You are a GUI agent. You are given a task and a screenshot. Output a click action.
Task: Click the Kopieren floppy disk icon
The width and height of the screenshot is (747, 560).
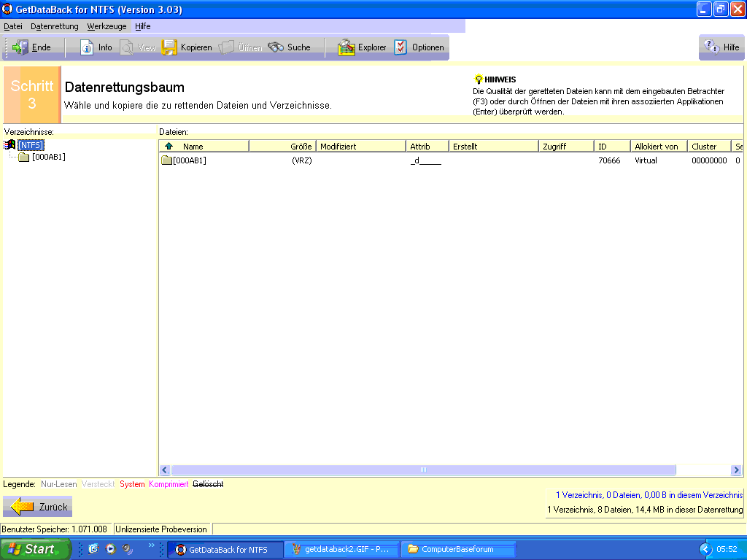click(x=169, y=47)
